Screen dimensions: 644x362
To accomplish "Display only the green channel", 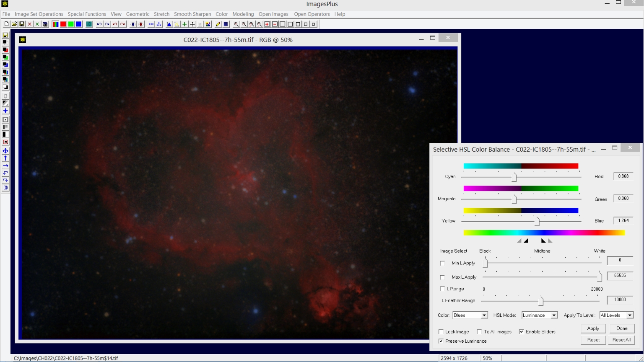I will [71, 24].
